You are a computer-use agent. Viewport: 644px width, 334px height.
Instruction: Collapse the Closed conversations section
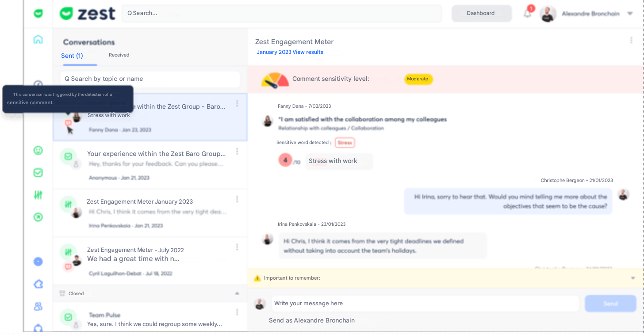[237, 293]
